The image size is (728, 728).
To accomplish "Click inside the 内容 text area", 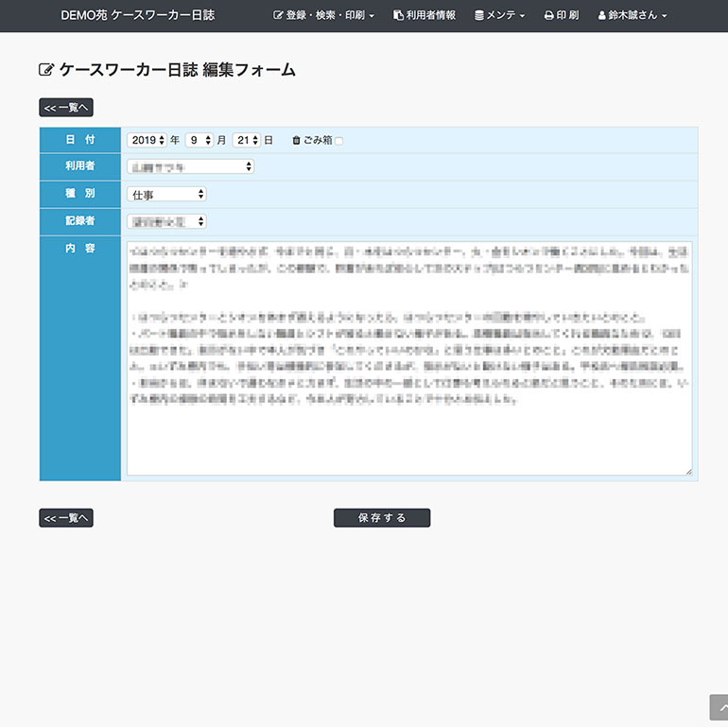I will pos(409,358).
